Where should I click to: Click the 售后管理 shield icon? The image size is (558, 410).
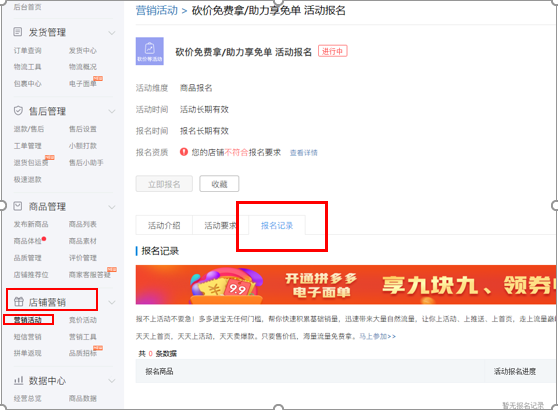18,111
